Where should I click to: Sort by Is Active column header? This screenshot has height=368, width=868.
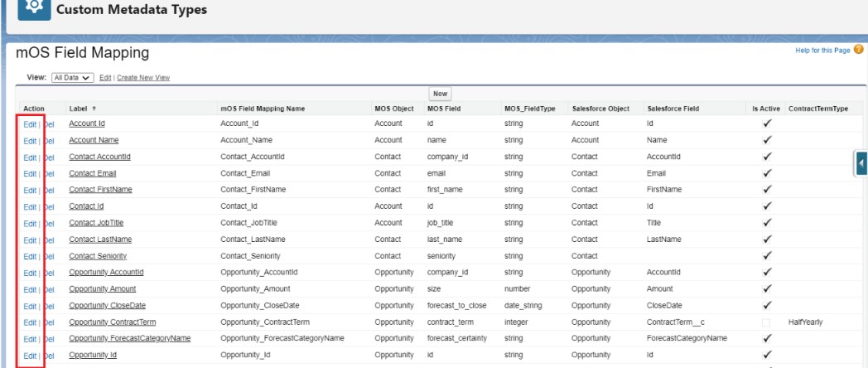coord(766,109)
